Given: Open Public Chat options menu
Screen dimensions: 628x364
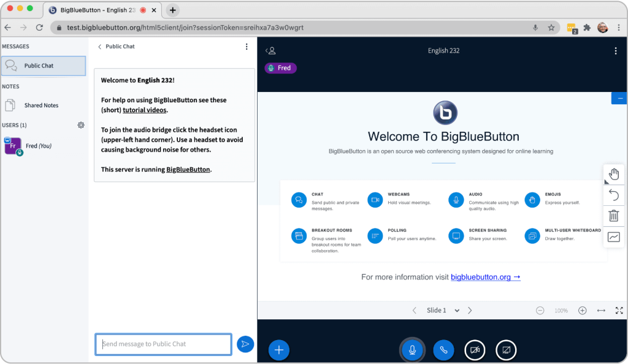Looking at the screenshot, I should 247,47.
